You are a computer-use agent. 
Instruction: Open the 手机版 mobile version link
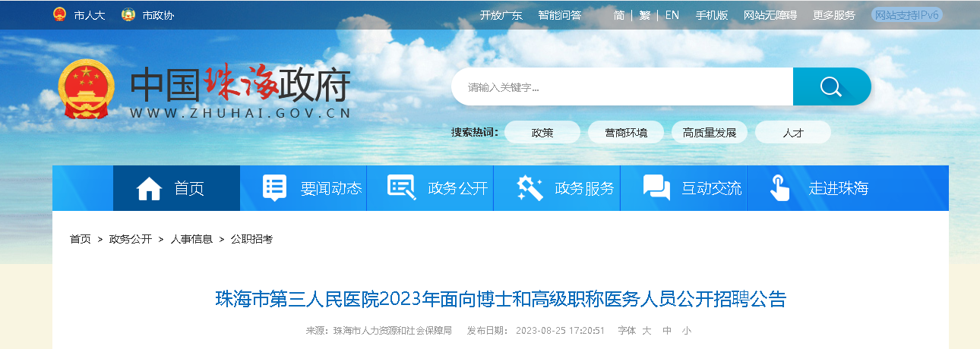coord(711,14)
